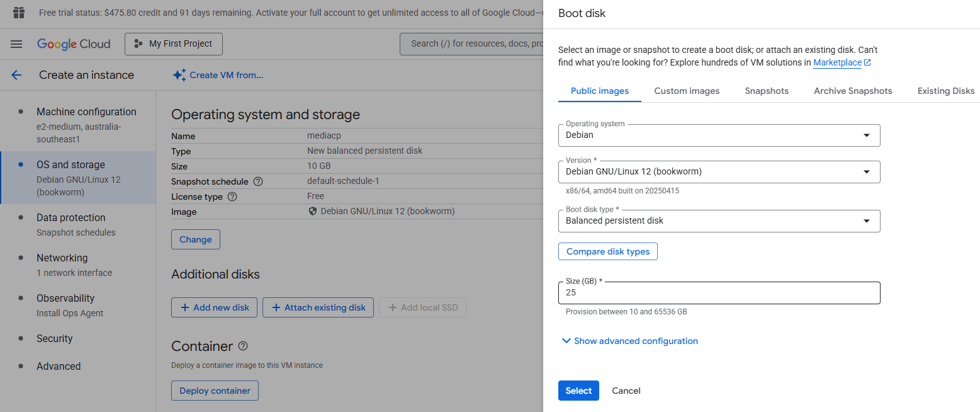Click 'Provision between 10 and 65536 GB' hint

click(626, 312)
